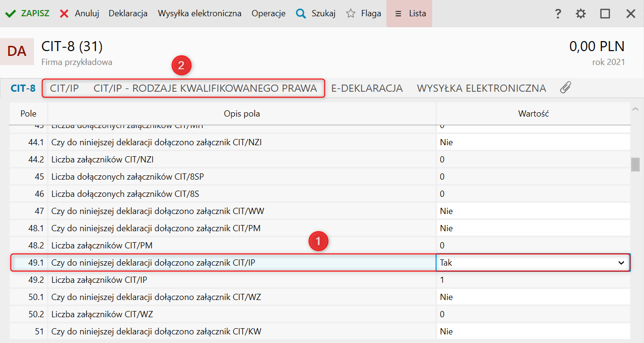The height and width of the screenshot is (343, 644).
Task: Click the 'Firma przykładowa' subtitle
Action: [x=77, y=62]
